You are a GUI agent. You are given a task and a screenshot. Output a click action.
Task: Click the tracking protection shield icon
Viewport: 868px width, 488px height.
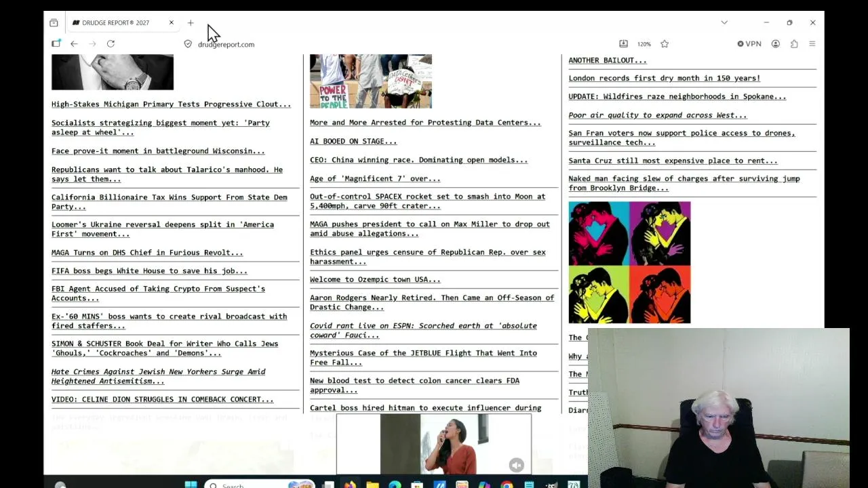[x=188, y=44]
